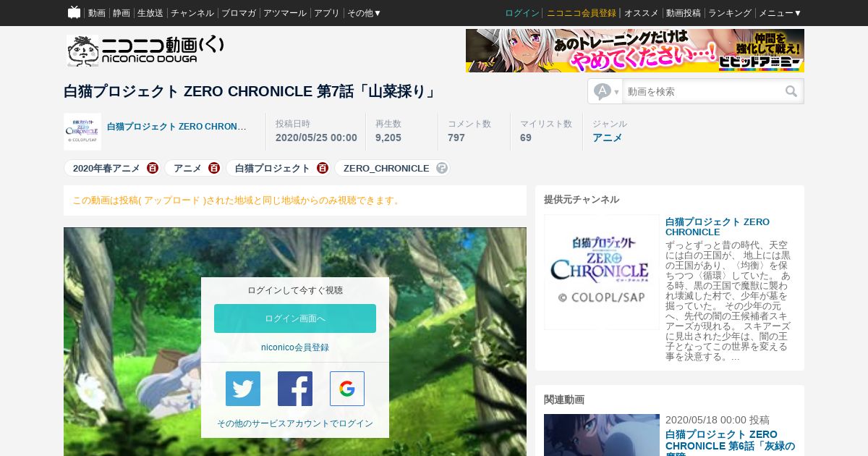
Task: Click the niconico TV icon in top bar
Action: (74, 12)
